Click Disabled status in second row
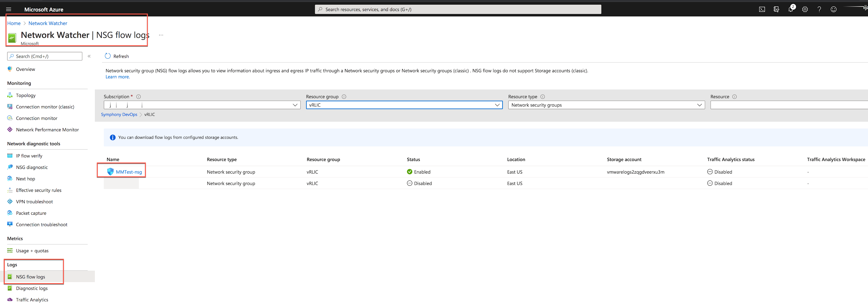 coord(419,183)
